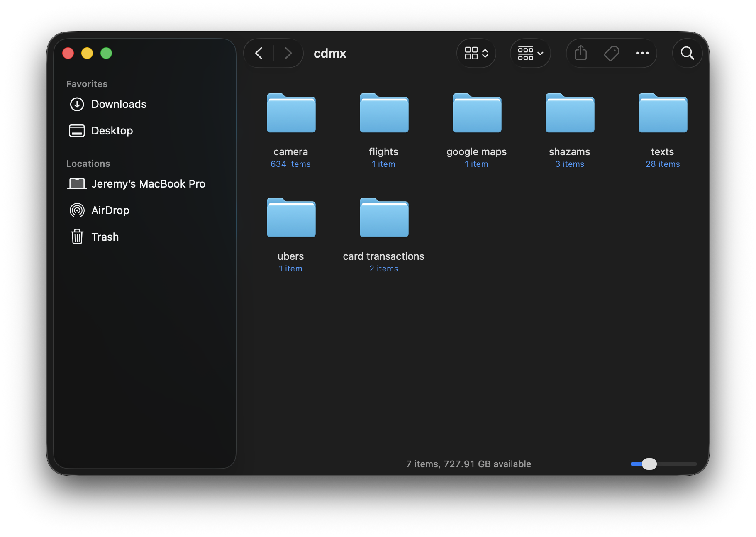Screen dimensions: 756x537
Task: Open Downloads in the sidebar
Action: tap(119, 104)
